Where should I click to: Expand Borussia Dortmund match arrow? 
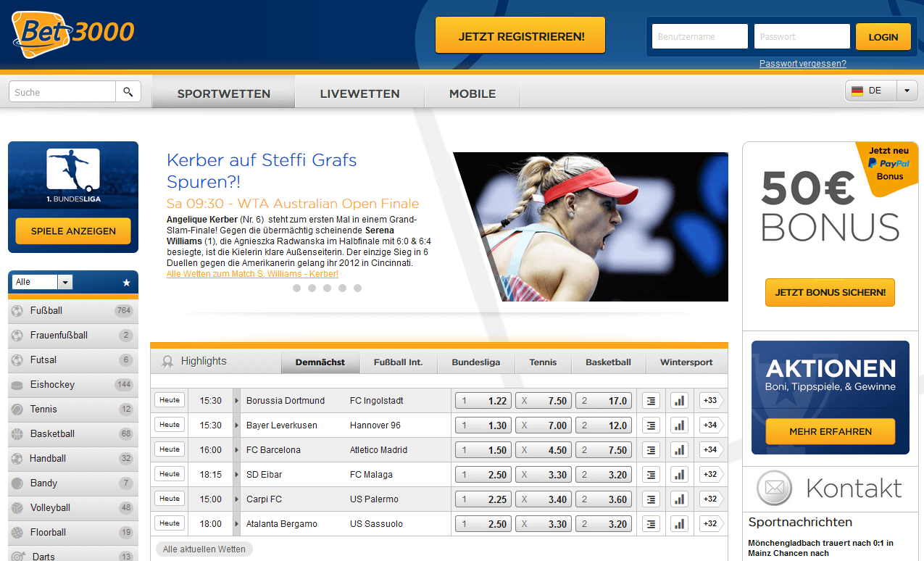point(236,400)
